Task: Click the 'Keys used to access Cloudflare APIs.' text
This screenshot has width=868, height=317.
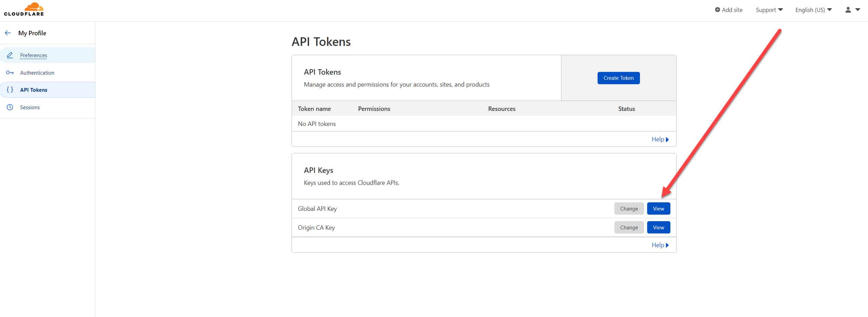Action: [351, 183]
